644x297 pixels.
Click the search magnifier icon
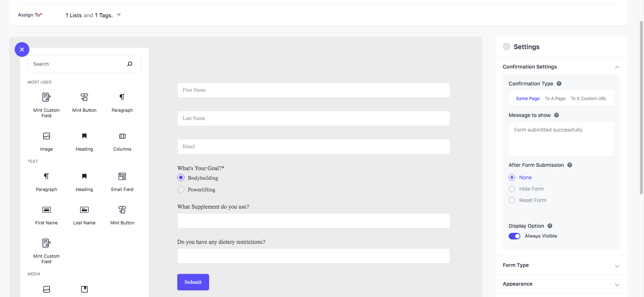coord(130,64)
